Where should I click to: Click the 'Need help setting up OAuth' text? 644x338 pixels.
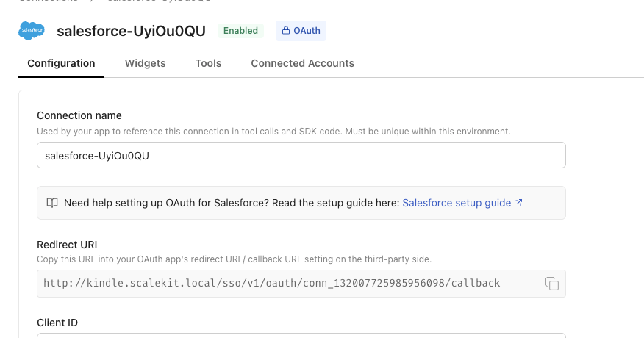point(232,203)
